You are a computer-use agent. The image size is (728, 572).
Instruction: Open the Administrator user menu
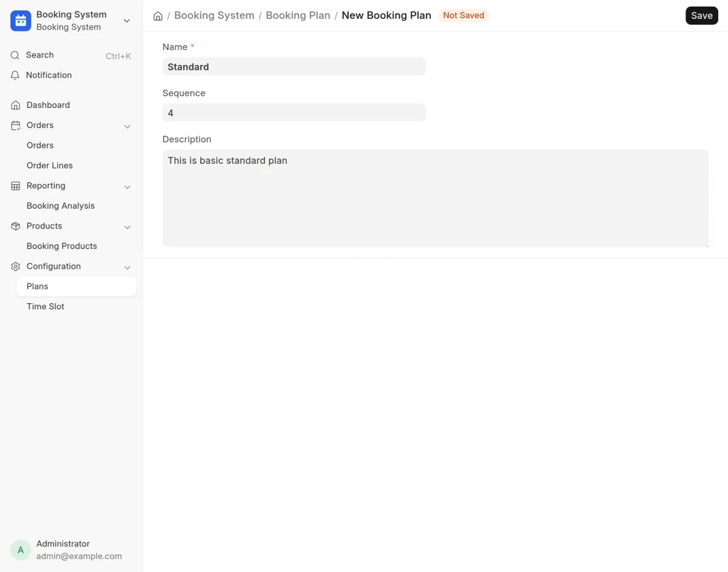(x=71, y=550)
